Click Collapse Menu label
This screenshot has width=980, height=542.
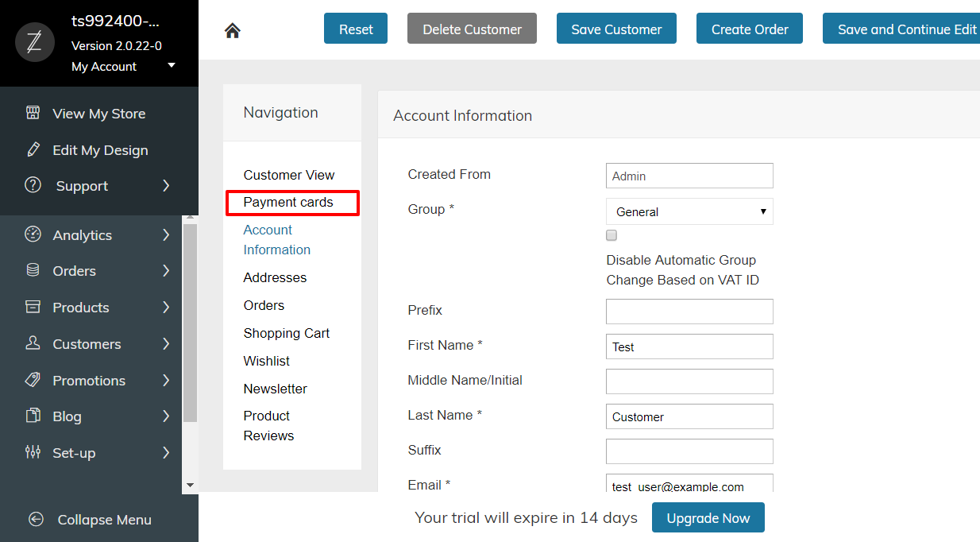105,520
